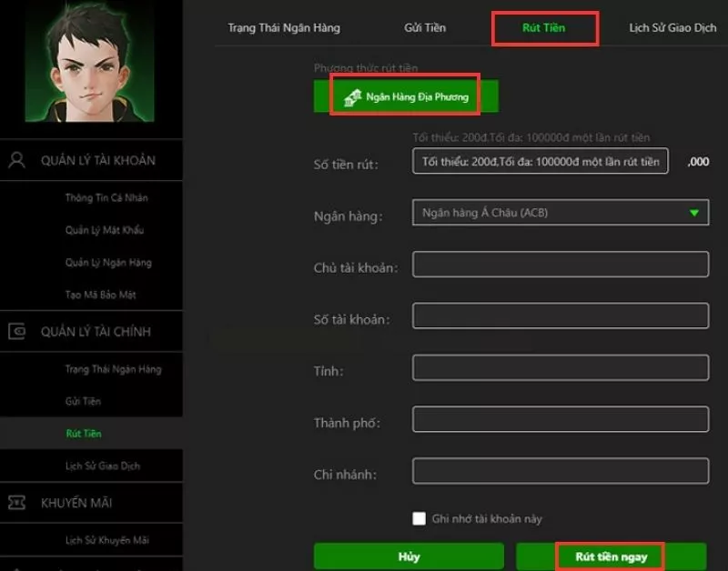This screenshot has width=728, height=571.
Task: Click the Chủ tài khoản text field
Action: click(561, 265)
